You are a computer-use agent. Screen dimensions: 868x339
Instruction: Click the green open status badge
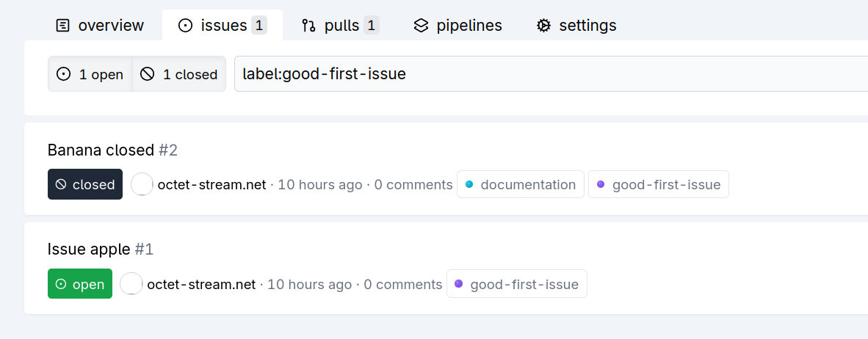pos(80,284)
